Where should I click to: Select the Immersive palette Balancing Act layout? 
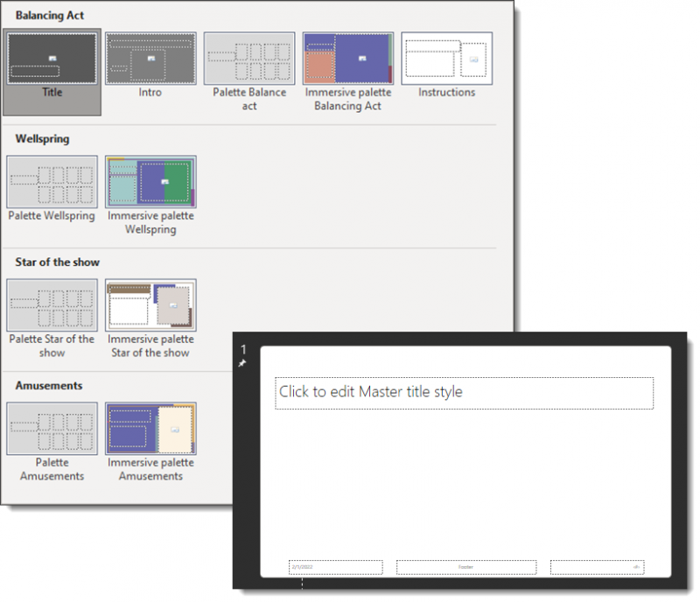click(x=347, y=59)
